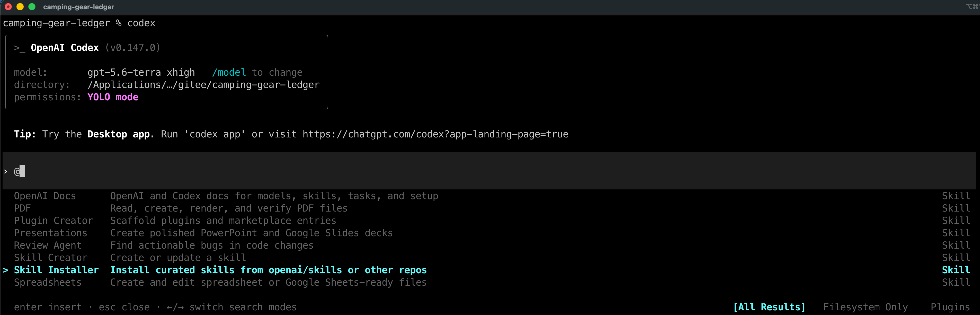This screenshot has height=315, width=980.
Task: Select the All Results search mode
Action: coord(769,307)
